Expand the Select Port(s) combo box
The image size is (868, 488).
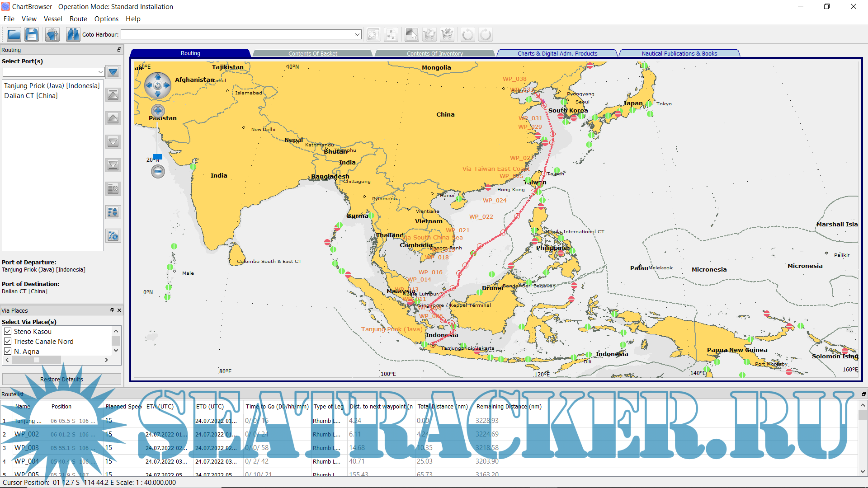click(100, 72)
